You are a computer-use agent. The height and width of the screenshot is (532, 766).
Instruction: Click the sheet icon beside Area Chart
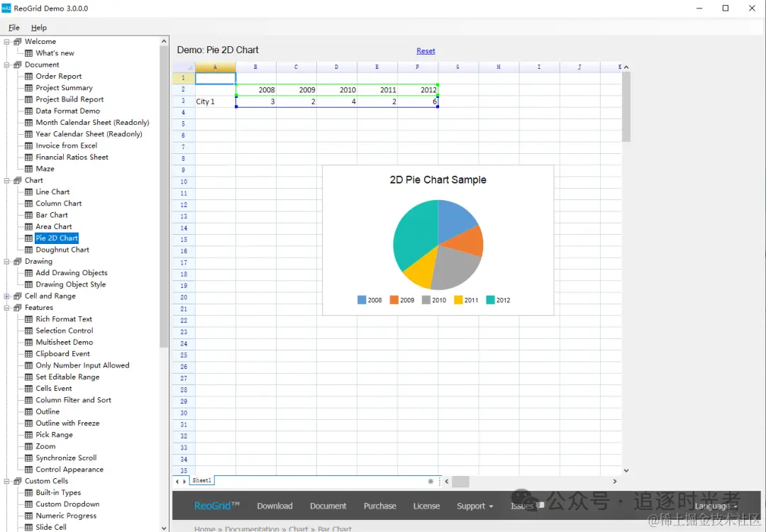click(29, 227)
